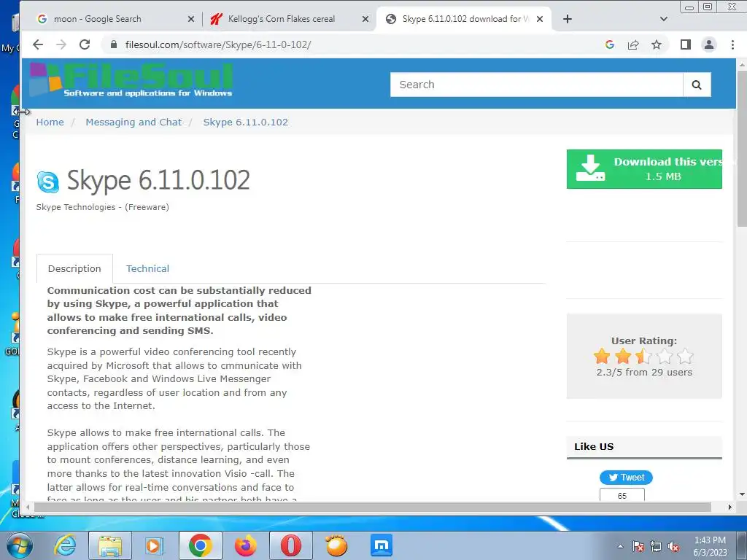Screen dimensions: 747x560
Task: Focus the FileSoul Search field
Action: coord(536,85)
